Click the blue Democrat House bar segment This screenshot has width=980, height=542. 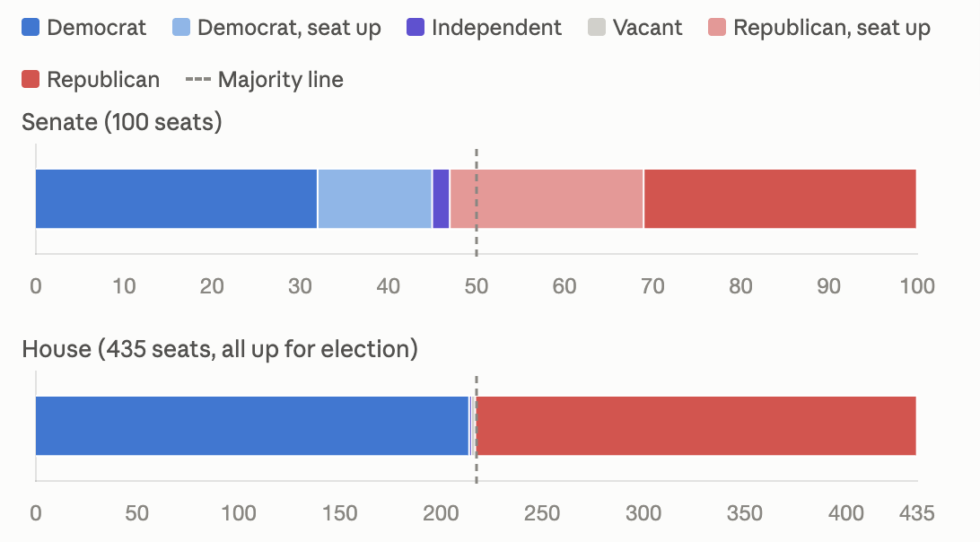click(252, 425)
